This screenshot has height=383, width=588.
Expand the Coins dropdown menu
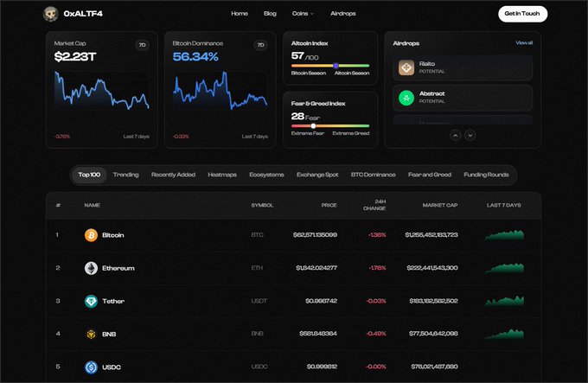[x=303, y=14]
